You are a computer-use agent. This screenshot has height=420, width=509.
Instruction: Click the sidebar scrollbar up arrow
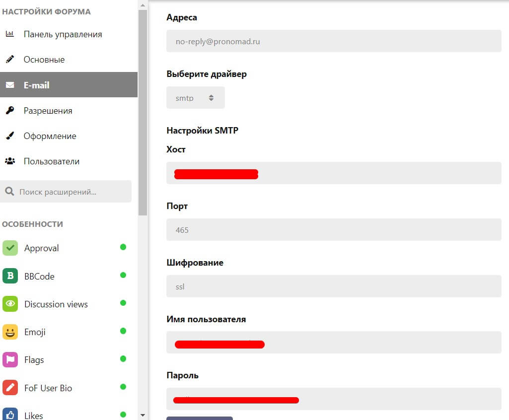click(143, 5)
